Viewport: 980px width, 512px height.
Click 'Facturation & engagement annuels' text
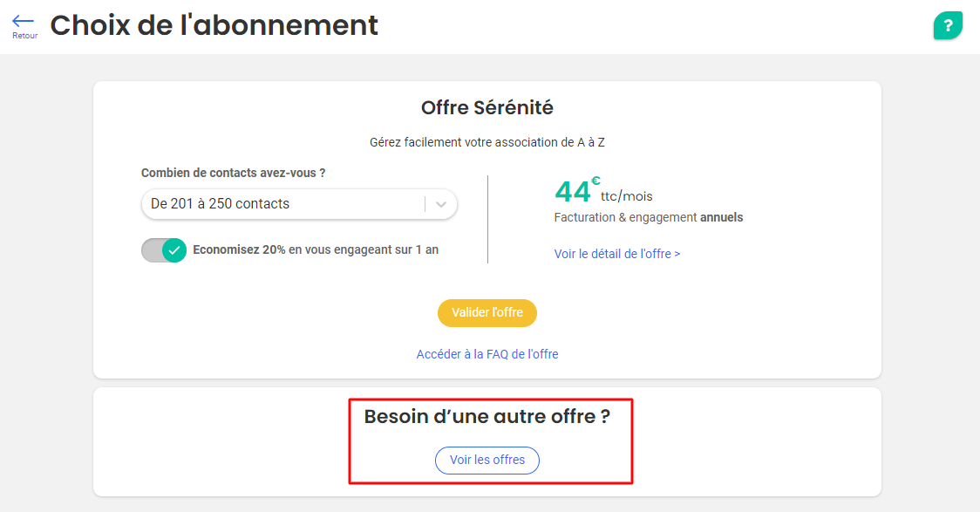coord(648,217)
